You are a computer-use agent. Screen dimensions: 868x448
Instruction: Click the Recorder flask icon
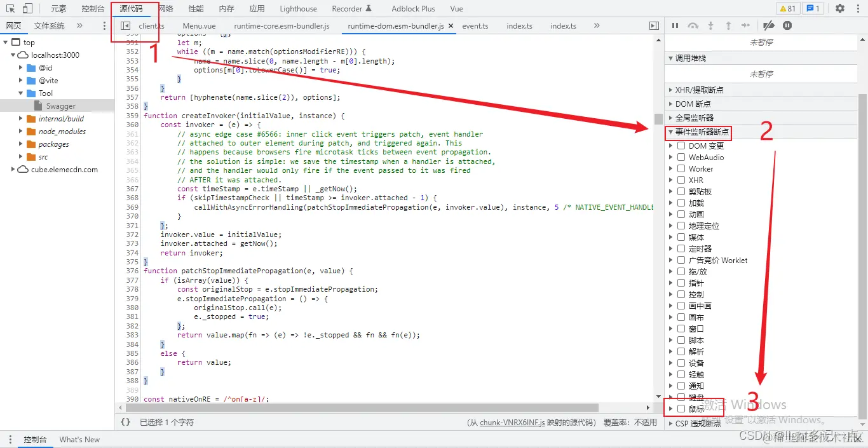(x=369, y=9)
